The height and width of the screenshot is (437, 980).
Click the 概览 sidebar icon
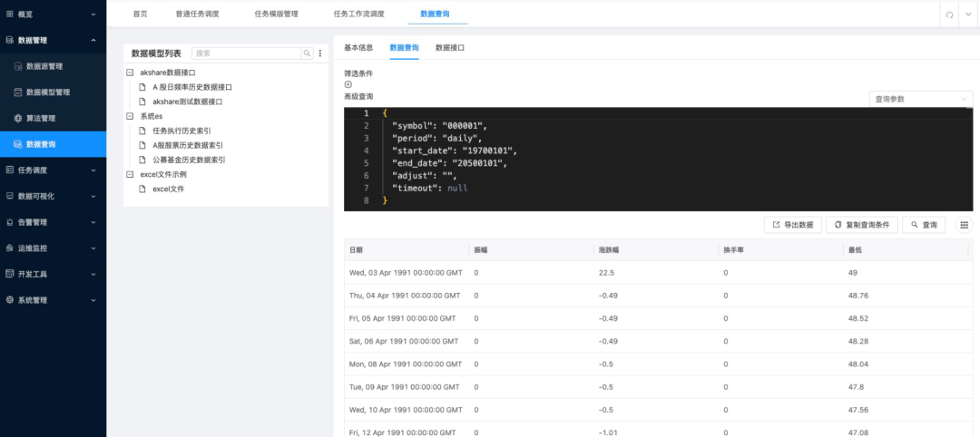pos(9,14)
